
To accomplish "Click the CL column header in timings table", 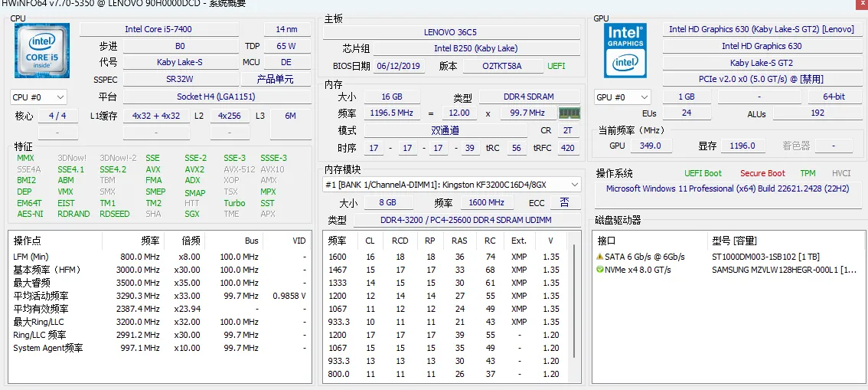I will pyautogui.click(x=370, y=241).
